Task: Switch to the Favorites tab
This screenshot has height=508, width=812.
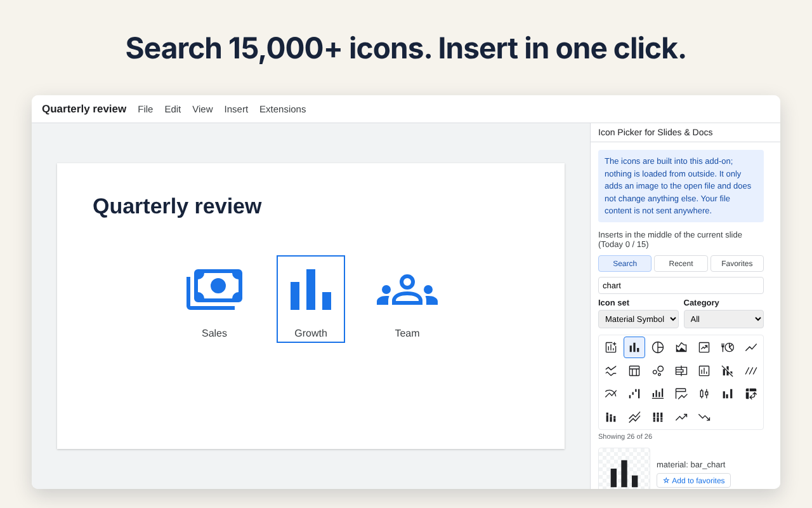Action: (737, 264)
